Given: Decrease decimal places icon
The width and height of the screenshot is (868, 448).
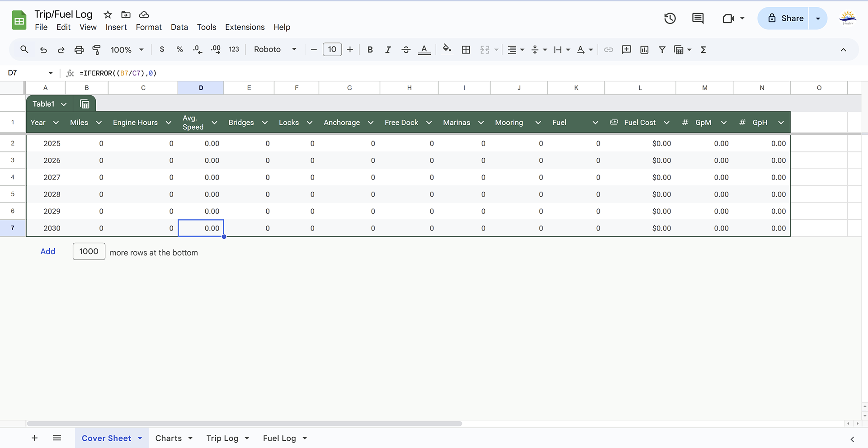Looking at the screenshot, I should coord(198,50).
